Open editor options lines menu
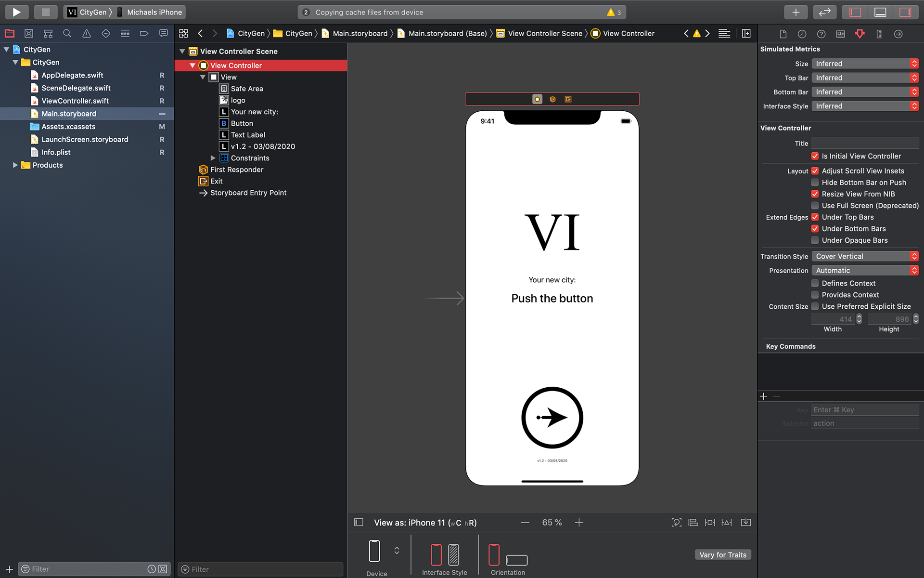 pos(724,33)
